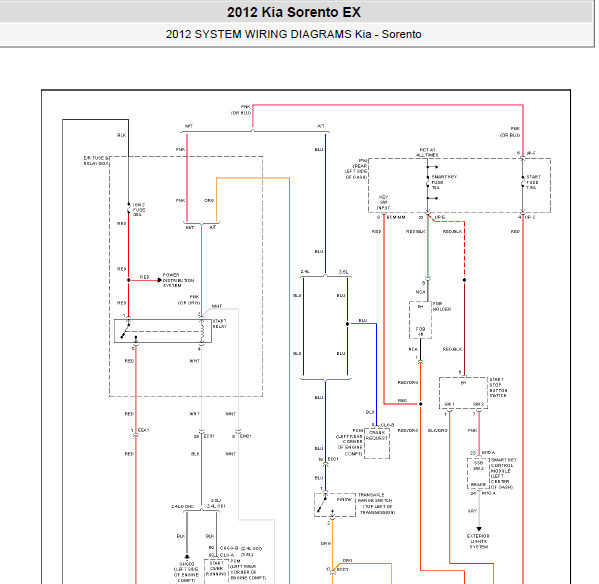Viewport: 599px width, 584px height.
Task: Click the '2.4L' branch label above blue wires
Action: (x=304, y=272)
